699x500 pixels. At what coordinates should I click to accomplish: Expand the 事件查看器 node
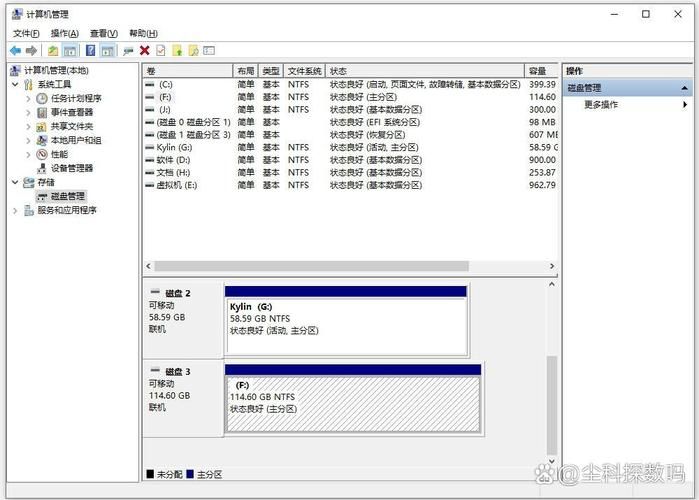click(x=29, y=112)
